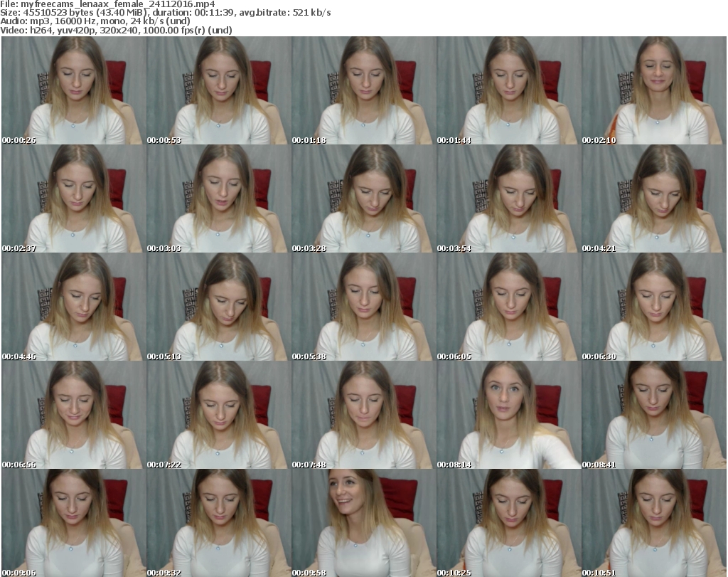Choose the 00:03:54 frame
Image resolution: width=728 pixels, height=577 pixels.
tap(508, 198)
